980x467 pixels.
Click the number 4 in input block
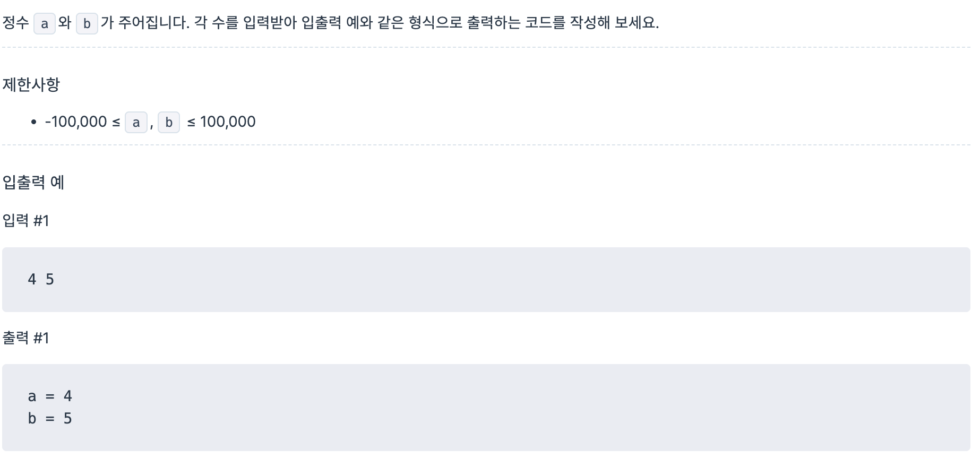pos(32,279)
